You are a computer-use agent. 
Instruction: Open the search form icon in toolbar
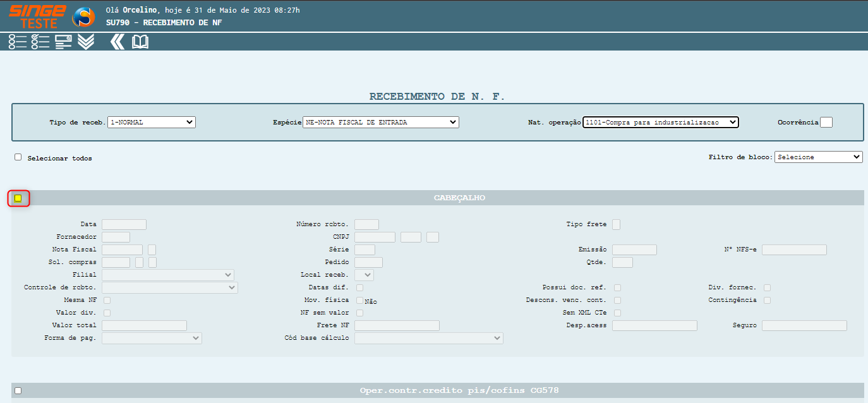pyautogui.click(x=63, y=42)
